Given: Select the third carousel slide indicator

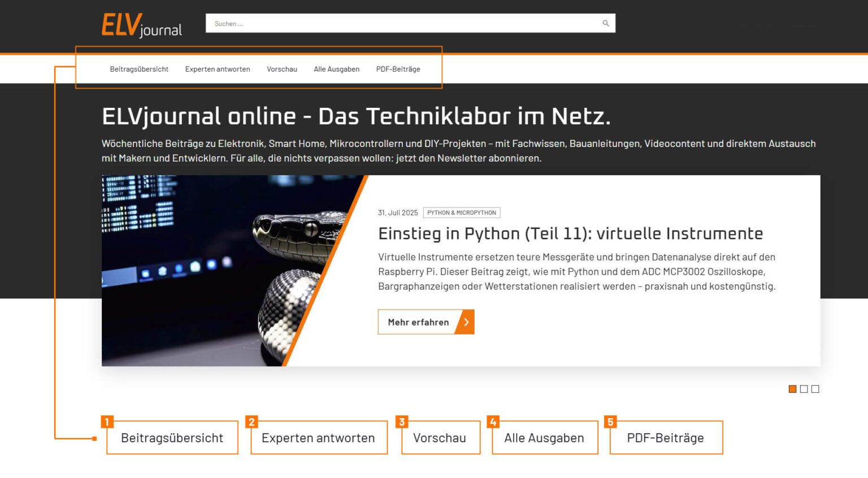Looking at the screenshot, I should click(815, 389).
